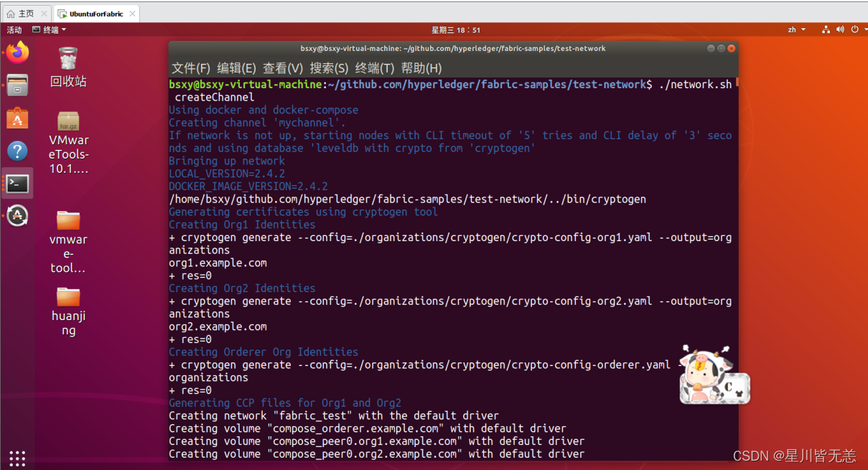Click the 'compose_orderer.example.com' volume line

[368, 428]
